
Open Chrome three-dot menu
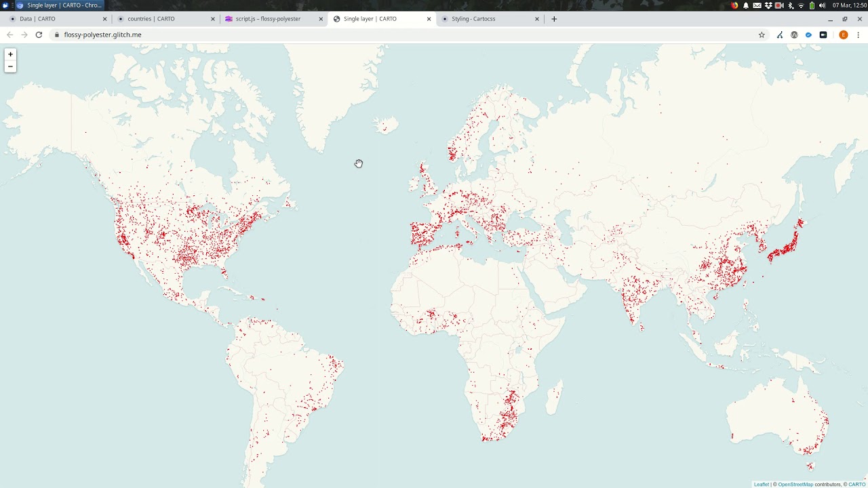[x=858, y=35]
